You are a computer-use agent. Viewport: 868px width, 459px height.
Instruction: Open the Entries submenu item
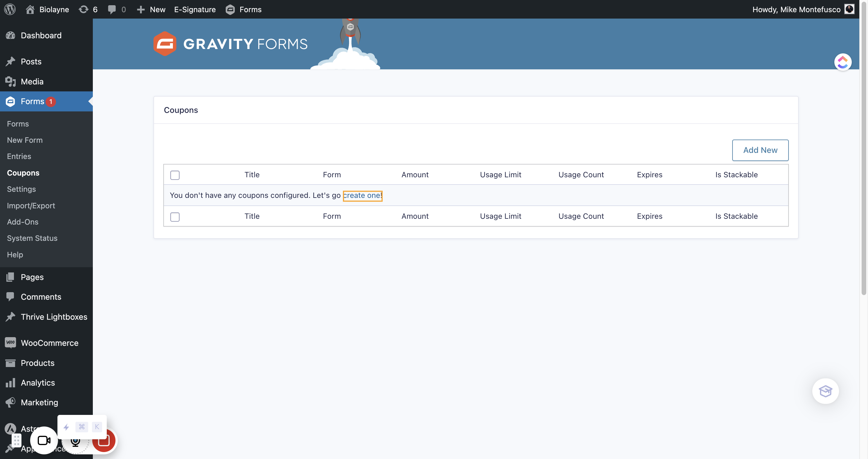tap(19, 156)
